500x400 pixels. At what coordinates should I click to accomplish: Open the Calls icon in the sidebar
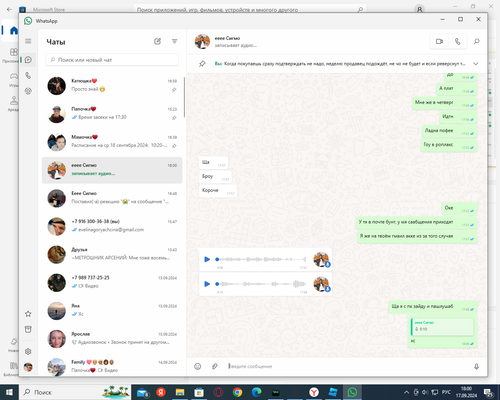(x=28, y=76)
